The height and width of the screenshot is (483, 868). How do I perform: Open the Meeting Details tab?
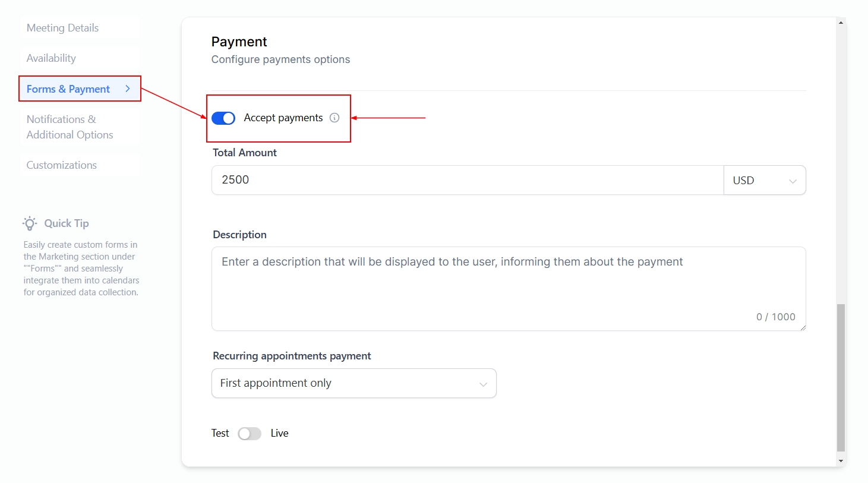pos(63,28)
